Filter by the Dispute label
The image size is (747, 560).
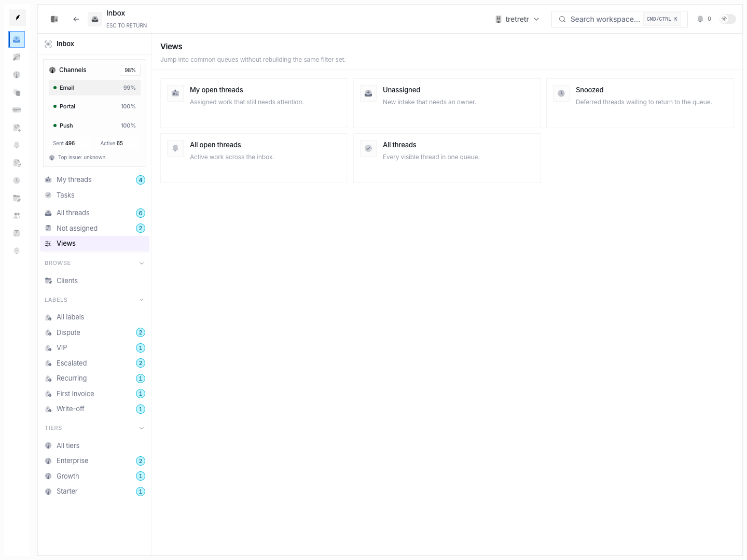pyautogui.click(x=94, y=332)
